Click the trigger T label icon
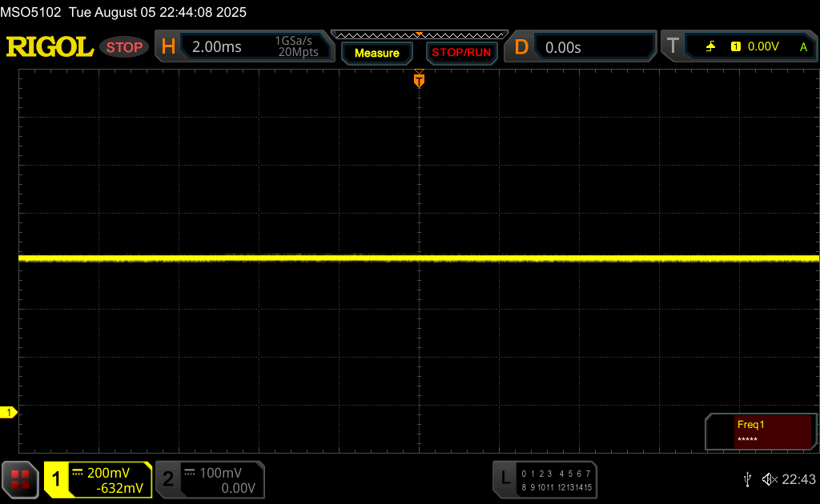820x504 pixels. [x=673, y=46]
